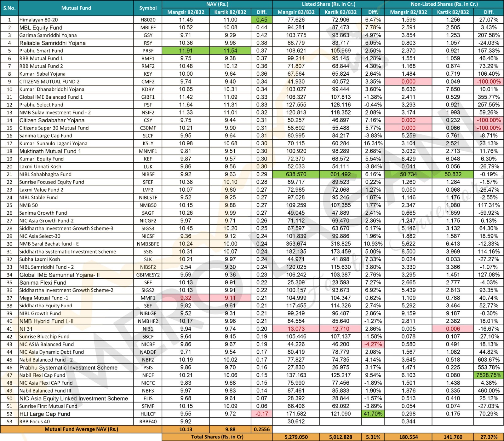Image resolution: width=504 pixels, height=441 pixels.
Task: Select the RBB Focus 40 fund name
Action: point(35,421)
